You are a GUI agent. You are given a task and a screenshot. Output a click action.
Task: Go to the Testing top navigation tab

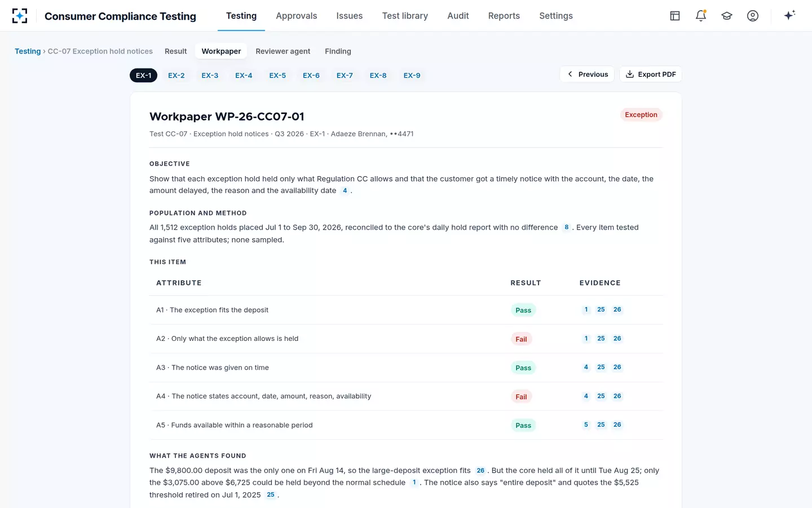click(241, 16)
